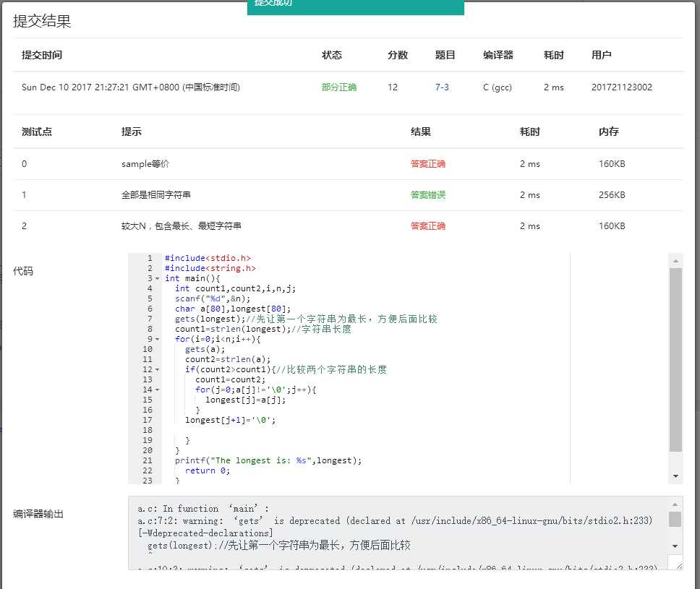Click the 分数 column header
Viewport: 700px width, 589px height.
(397, 55)
